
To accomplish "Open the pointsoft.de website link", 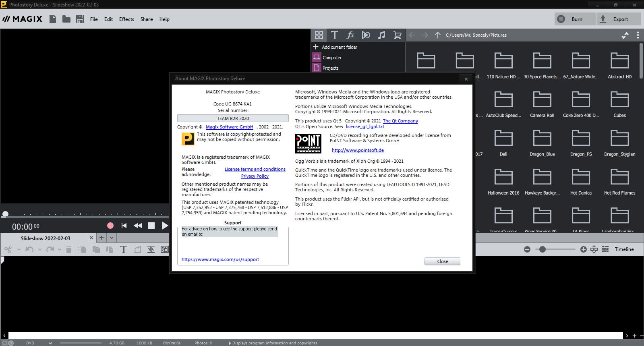I will click(358, 150).
